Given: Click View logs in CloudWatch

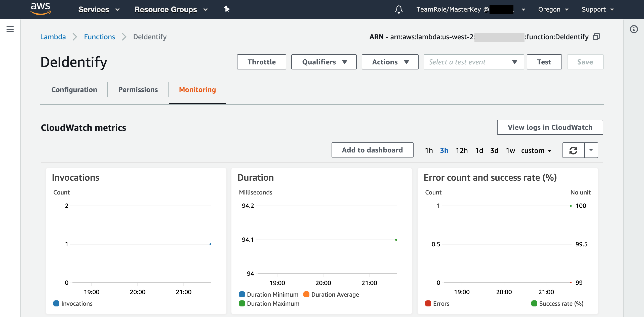Looking at the screenshot, I should pyautogui.click(x=550, y=127).
